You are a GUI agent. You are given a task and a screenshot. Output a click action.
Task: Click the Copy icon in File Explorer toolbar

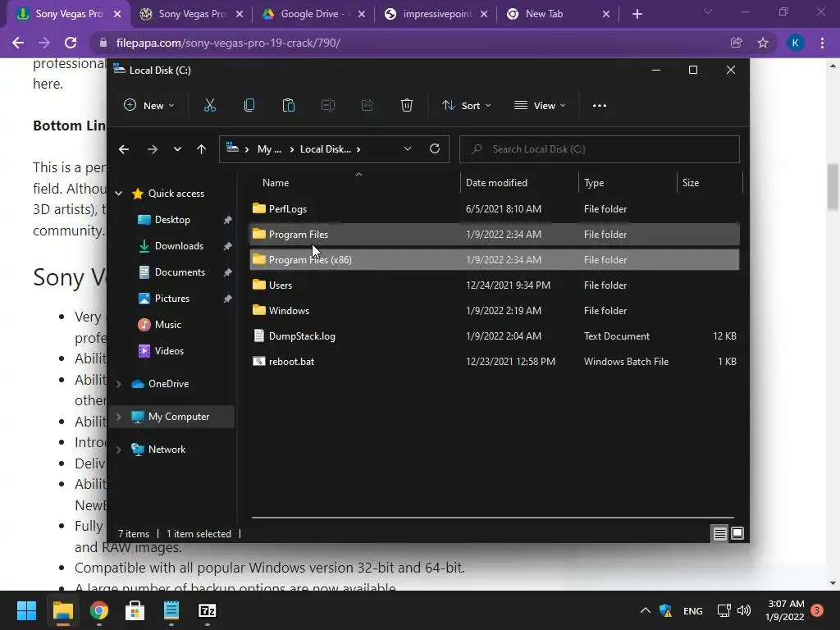click(x=249, y=106)
